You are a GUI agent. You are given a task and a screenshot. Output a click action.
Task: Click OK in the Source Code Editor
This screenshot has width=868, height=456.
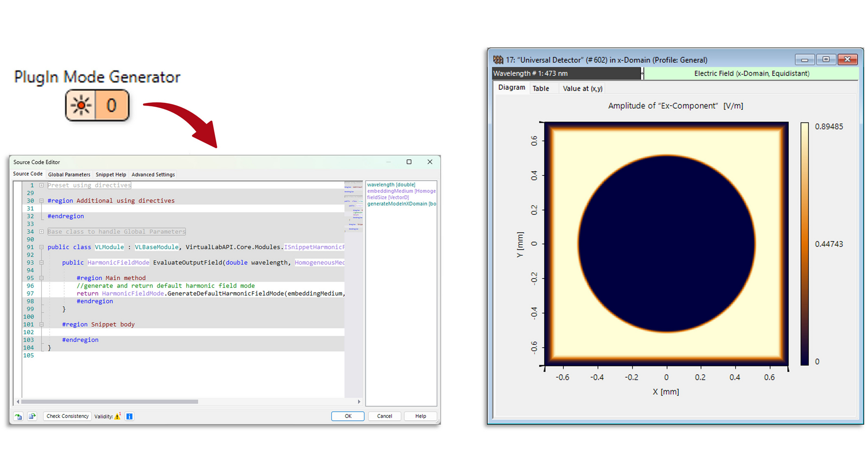348,416
